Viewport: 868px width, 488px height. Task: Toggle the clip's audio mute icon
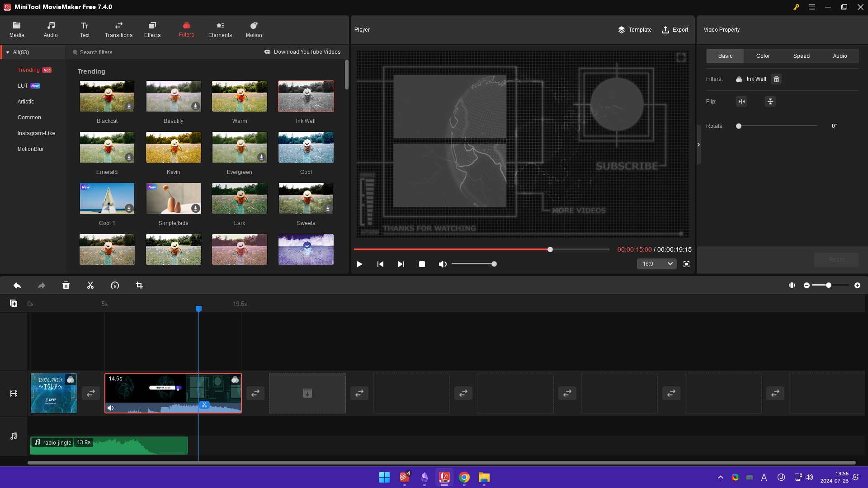point(111,408)
